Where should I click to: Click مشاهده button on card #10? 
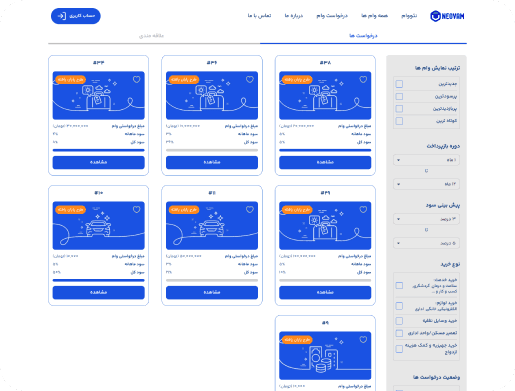99,292
